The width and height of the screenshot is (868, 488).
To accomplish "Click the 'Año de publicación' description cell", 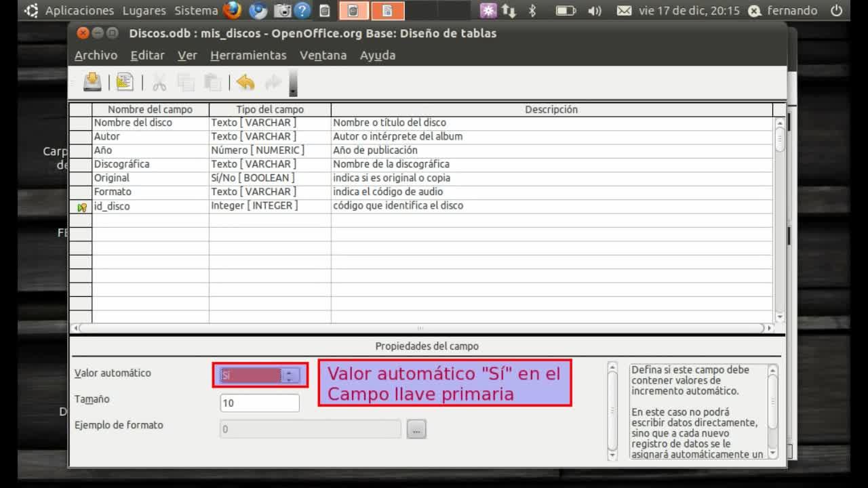I will [552, 150].
